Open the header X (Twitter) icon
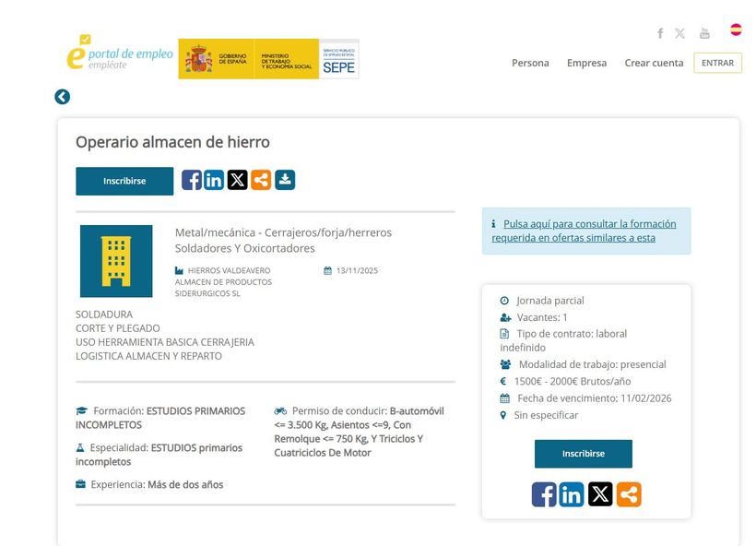756x546 pixels. tap(680, 33)
